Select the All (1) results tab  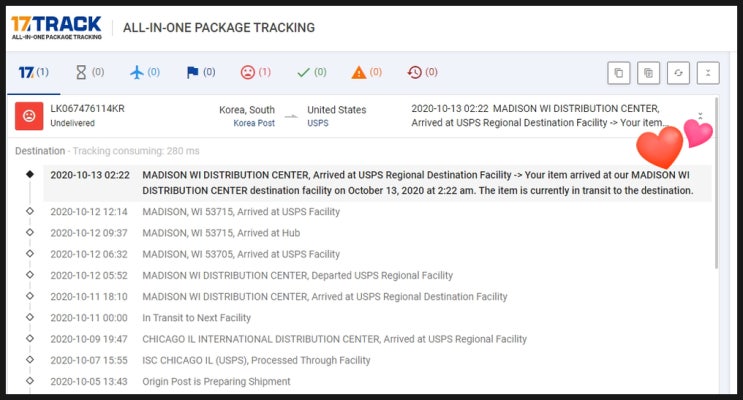(34, 72)
